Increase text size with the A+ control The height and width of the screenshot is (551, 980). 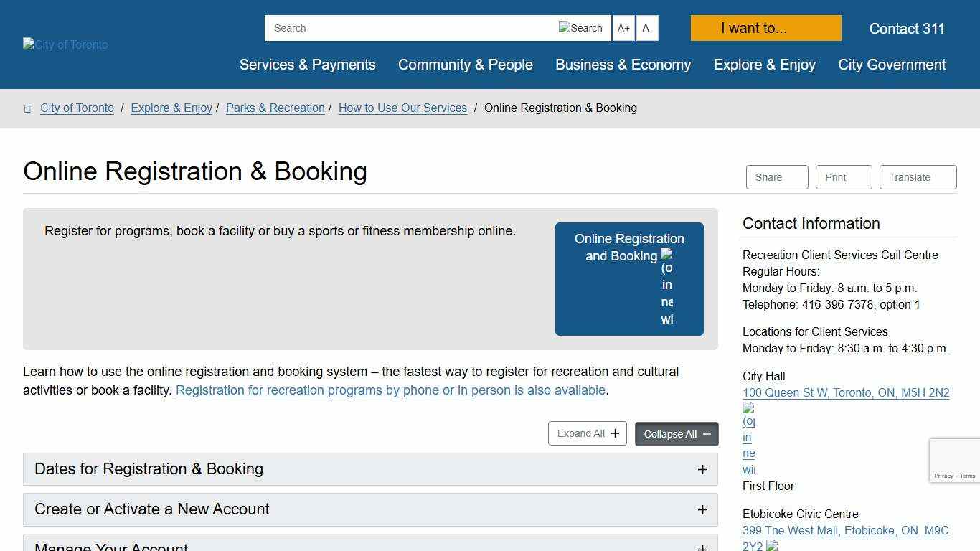tap(623, 28)
